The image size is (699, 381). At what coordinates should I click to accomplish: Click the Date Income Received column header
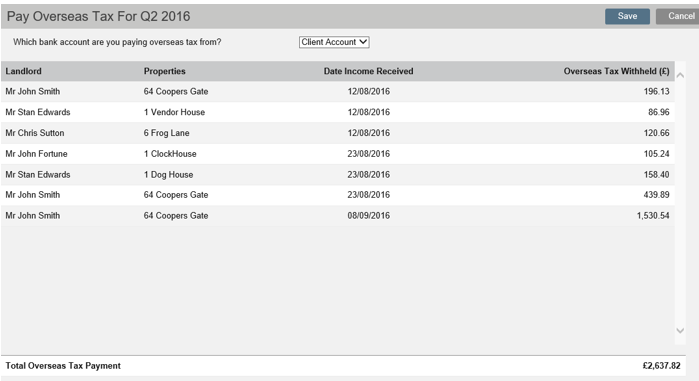click(x=368, y=71)
